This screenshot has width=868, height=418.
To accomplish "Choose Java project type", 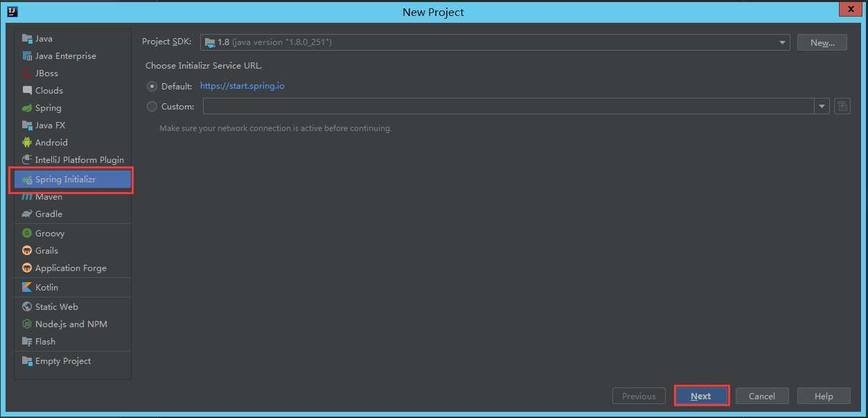I will tap(73, 39).
